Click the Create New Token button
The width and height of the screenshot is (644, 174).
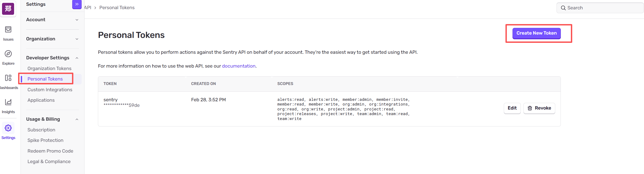pyautogui.click(x=536, y=33)
